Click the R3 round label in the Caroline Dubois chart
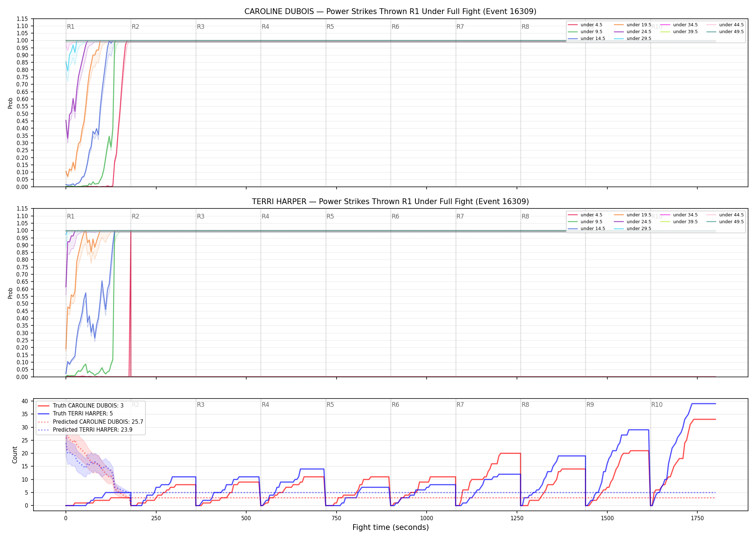The height and width of the screenshot is (540, 756). pyautogui.click(x=201, y=27)
